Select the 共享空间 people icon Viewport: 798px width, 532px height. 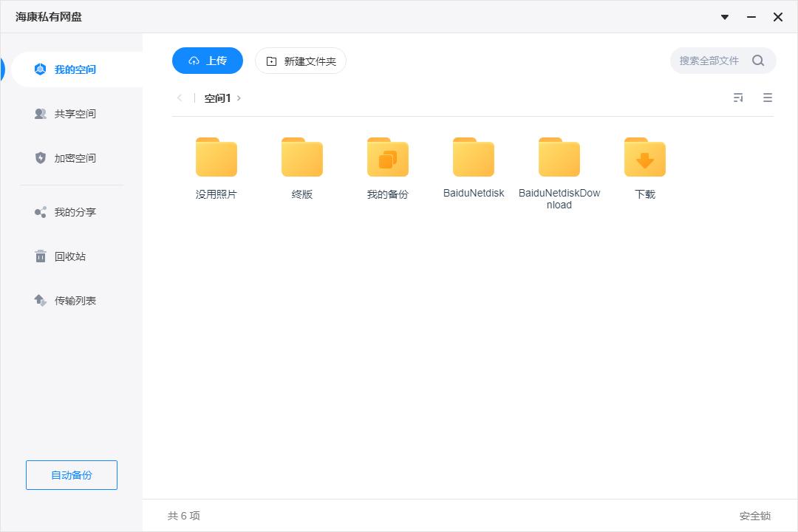tap(40, 113)
